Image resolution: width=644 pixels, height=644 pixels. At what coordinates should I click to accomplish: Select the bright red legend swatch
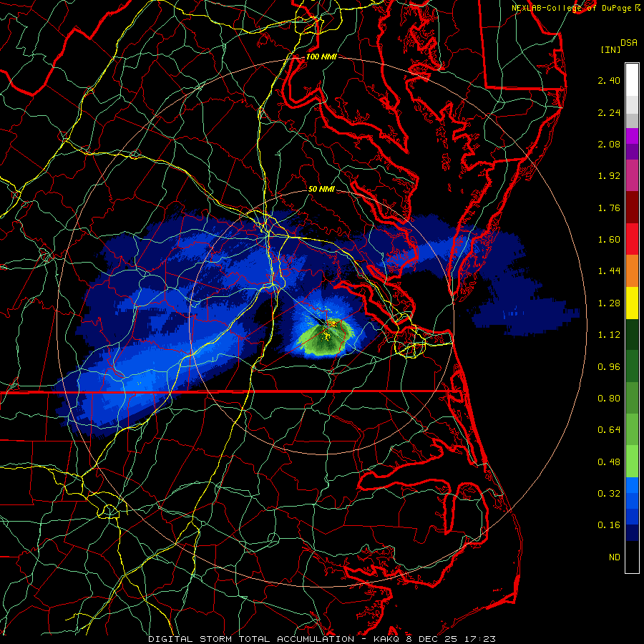[632, 239]
